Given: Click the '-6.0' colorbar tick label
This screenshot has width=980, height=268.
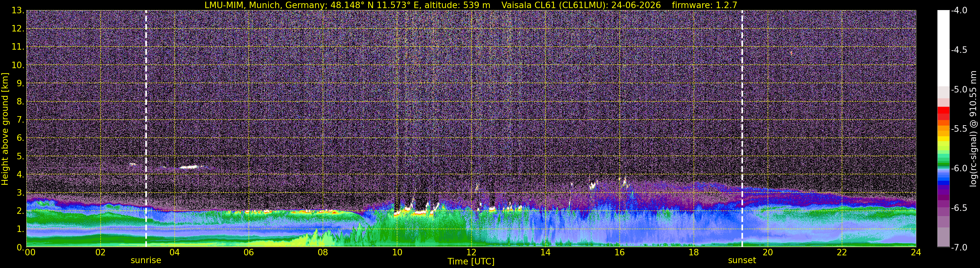Looking at the screenshot, I should 959,168.
